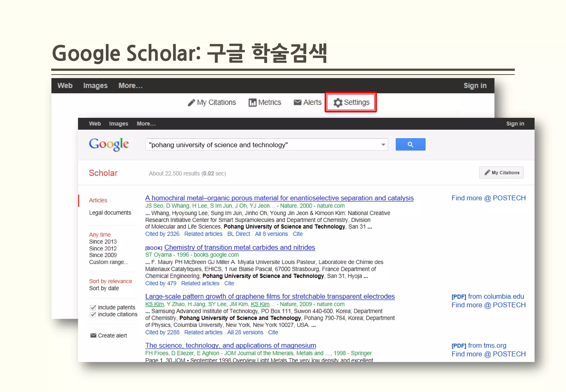This screenshot has width=566, height=392.
Task: Open More… in back window top bar
Action: 130,86
